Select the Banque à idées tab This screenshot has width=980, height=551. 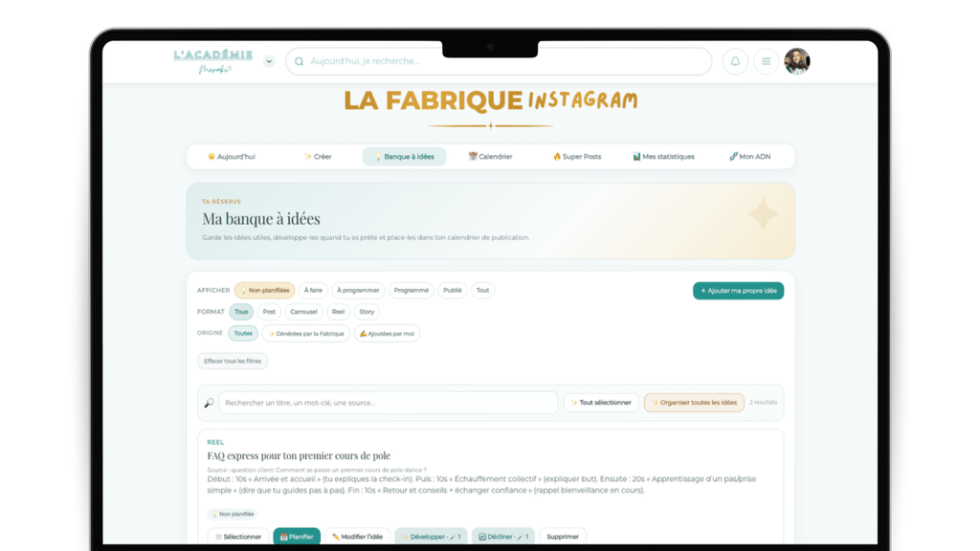(x=405, y=157)
